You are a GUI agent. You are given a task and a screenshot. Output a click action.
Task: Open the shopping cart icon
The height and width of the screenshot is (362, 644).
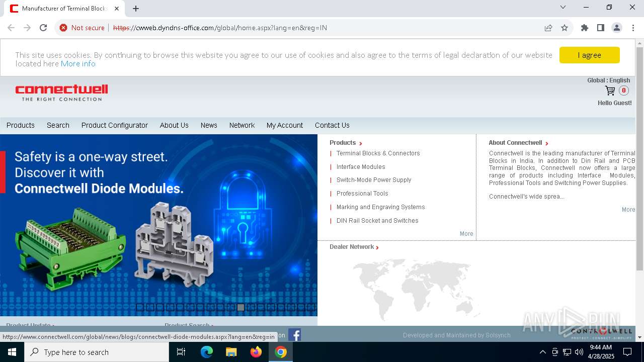(610, 90)
